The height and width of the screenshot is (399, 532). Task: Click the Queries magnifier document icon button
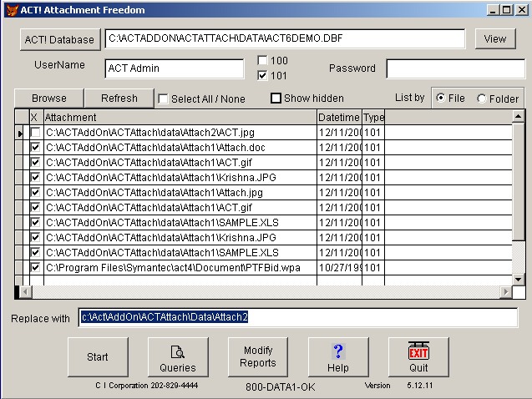pyautogui.click(x=178, y=357)
